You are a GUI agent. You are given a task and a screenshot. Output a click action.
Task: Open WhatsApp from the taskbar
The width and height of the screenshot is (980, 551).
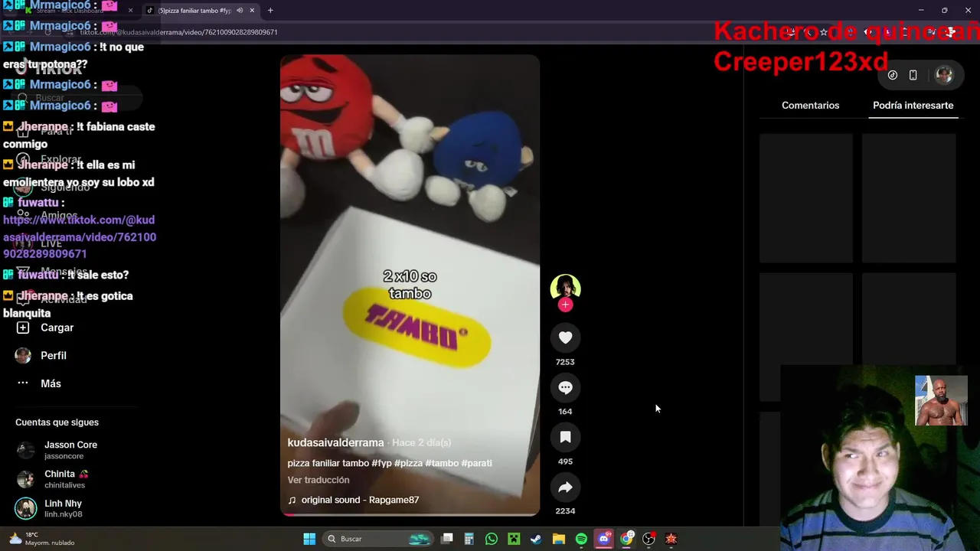tap(492, 539)
